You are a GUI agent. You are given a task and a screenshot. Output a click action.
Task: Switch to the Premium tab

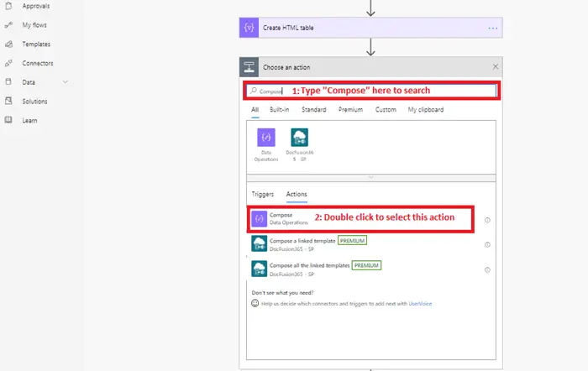[x=350, y=109]
